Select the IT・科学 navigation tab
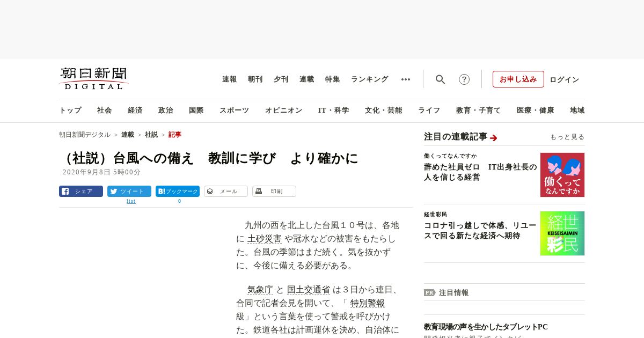 click(334, 111)
